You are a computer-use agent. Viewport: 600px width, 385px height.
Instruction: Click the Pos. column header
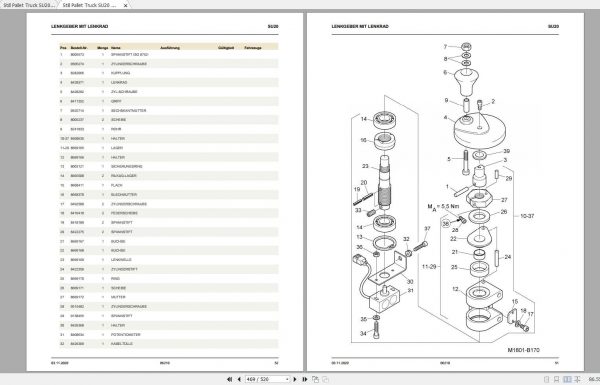coord(63,48)
